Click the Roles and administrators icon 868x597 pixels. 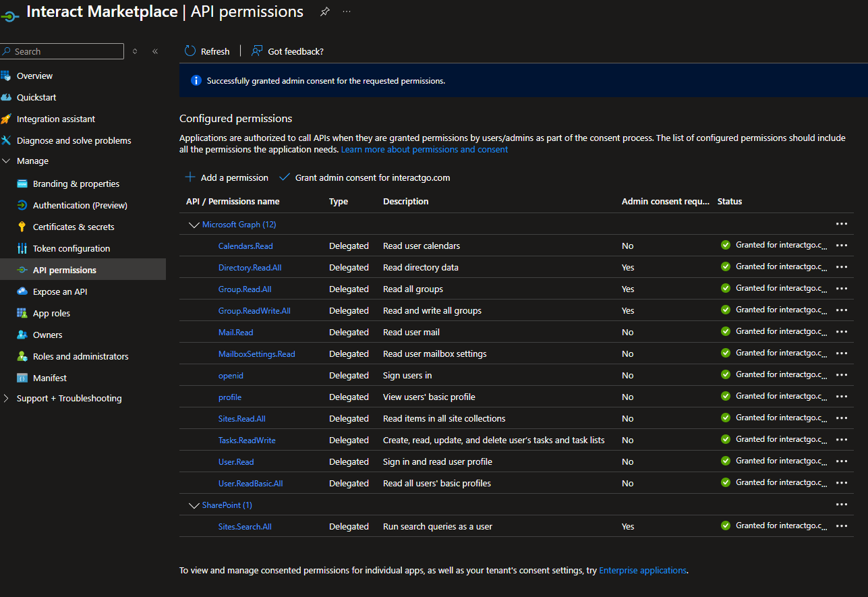click(22, 356)
